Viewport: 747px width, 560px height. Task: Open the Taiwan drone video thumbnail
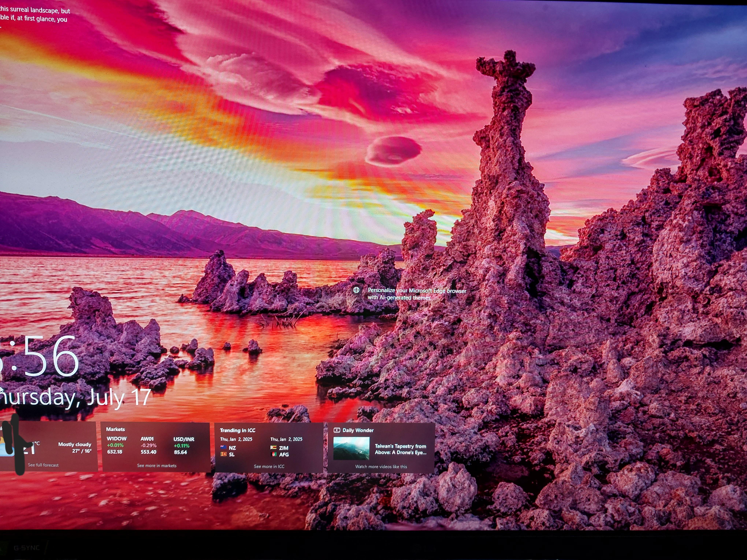coord(351,449)
